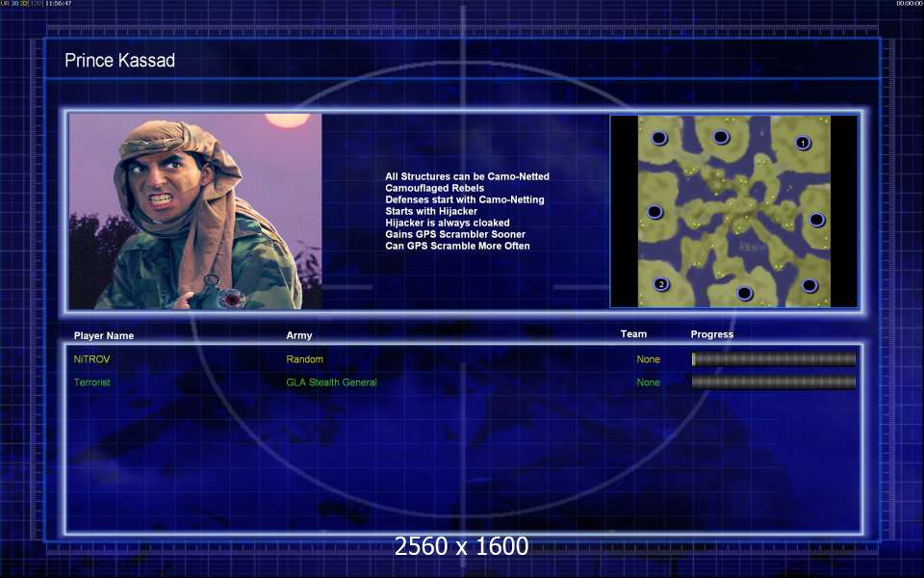
Task: Click the Team column header
Action: tap(633, 334)
